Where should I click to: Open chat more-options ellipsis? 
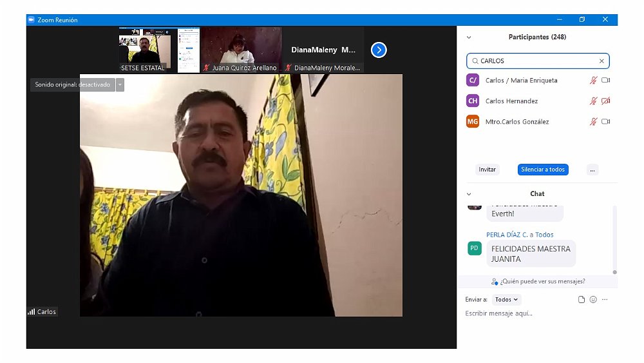pos(605,300)
